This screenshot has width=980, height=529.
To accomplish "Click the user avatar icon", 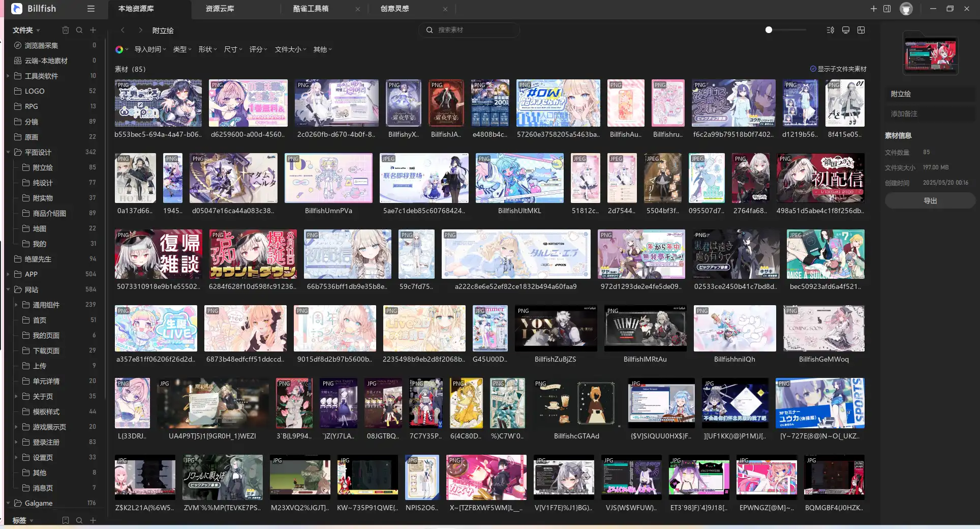I will pos(906,9).
